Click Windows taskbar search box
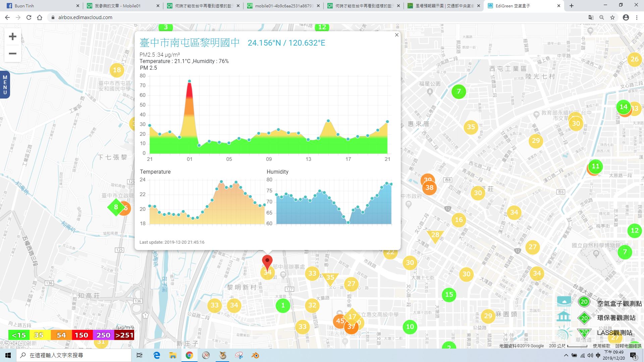 pos(73,355)
